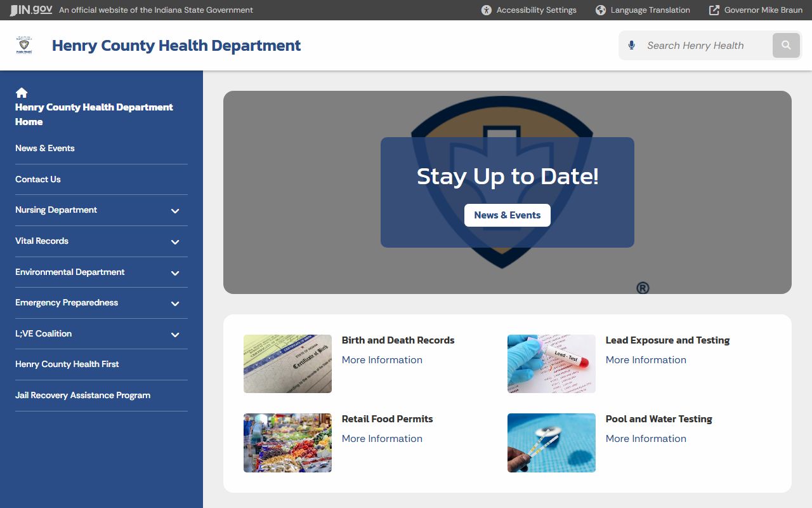Screen dimensions: 812x508
Task: Click the News & Events banner button
Action: (x=507, y=215)
